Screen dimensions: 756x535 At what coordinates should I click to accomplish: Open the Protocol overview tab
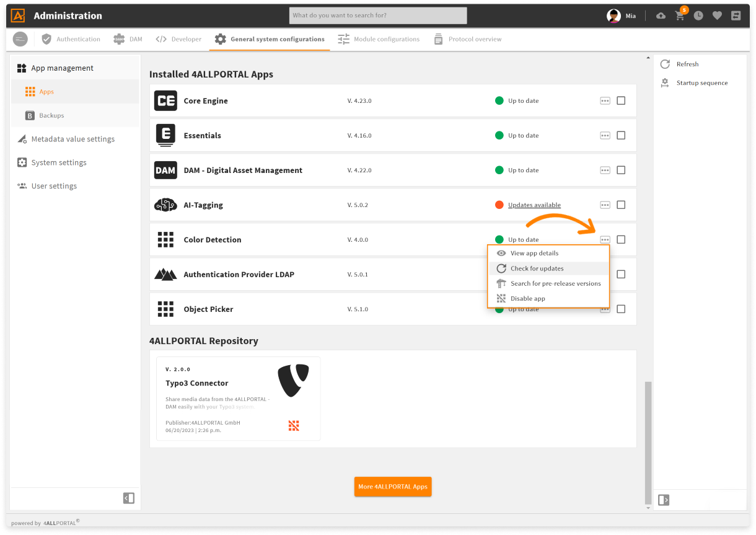coord(467,39)
